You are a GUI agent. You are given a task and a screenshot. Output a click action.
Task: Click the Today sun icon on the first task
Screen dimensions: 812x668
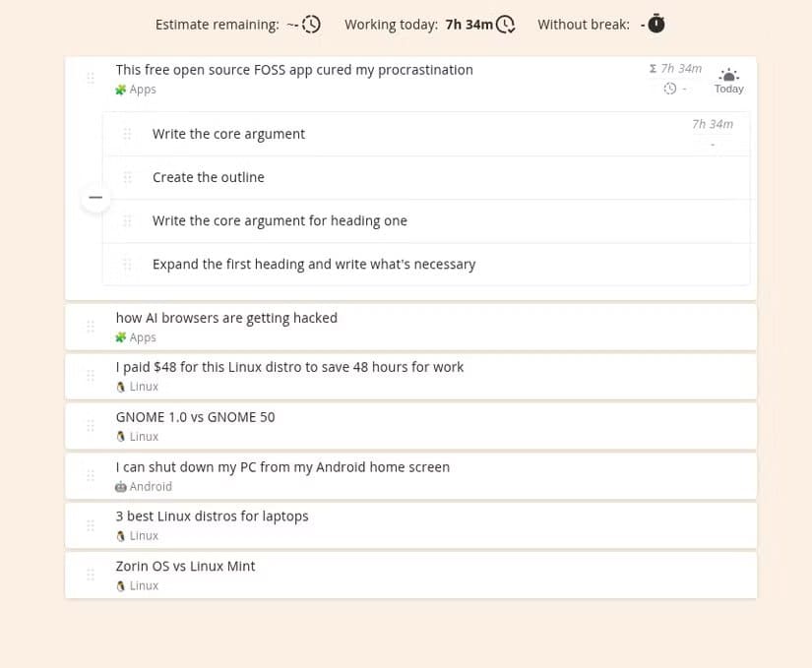coord(728,74)
